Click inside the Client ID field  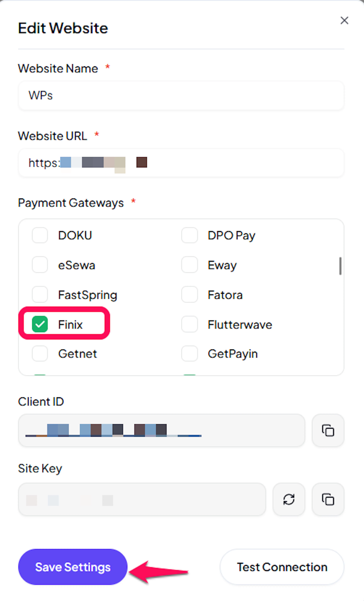[x=162, y=430]
